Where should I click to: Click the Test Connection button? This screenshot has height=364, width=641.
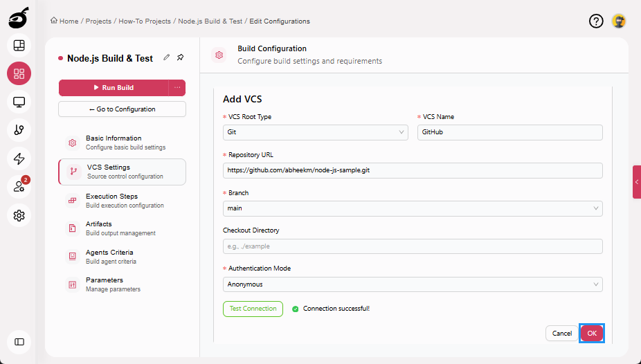pos(253,309)
